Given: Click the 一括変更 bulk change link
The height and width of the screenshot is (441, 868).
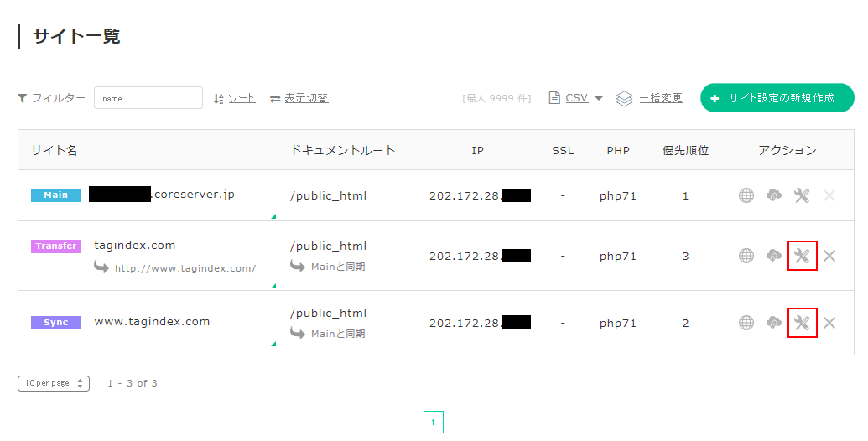Looking at the screenshot, I should click(x=660, y=98).
